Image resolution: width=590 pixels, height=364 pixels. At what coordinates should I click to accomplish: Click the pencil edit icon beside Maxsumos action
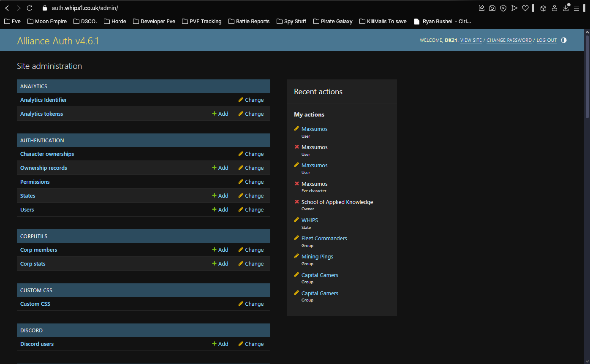296,128
